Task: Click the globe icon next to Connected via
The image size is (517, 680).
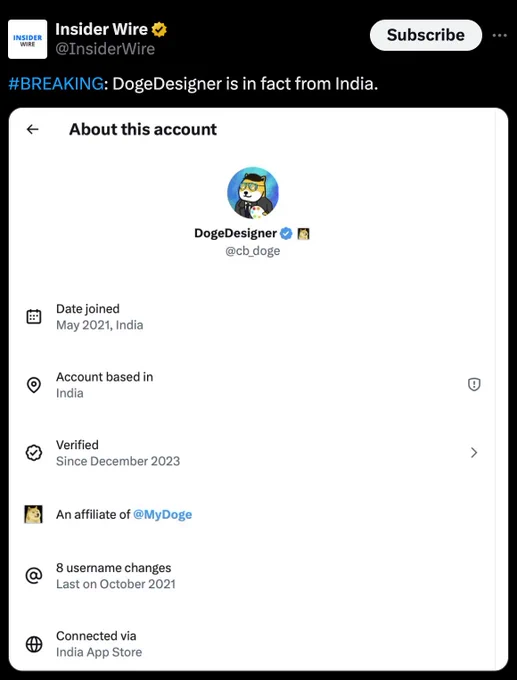Action: [x=34, y=644]
